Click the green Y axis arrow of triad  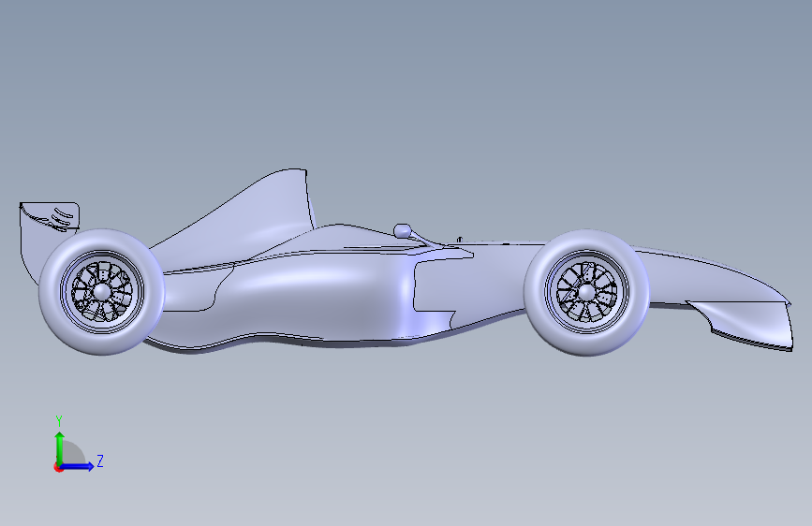60,447
